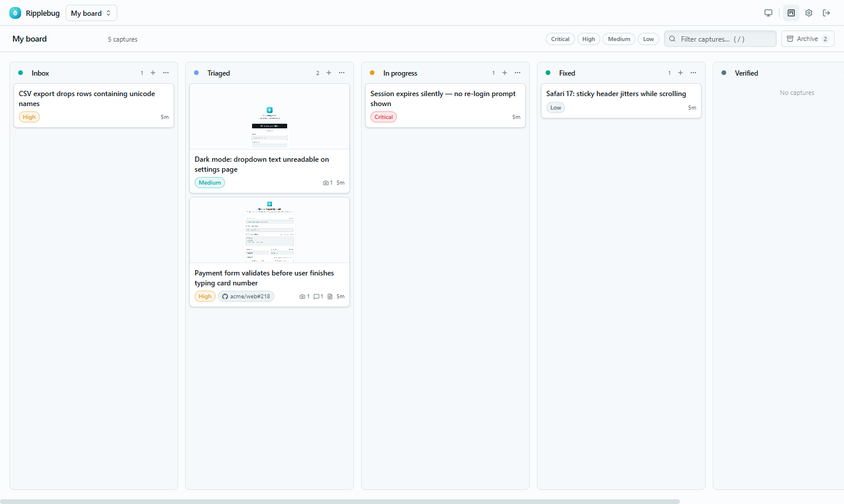This screenshot has width=844, height=504.
Task: Click the sign out icon
Action: coord(826,13)
